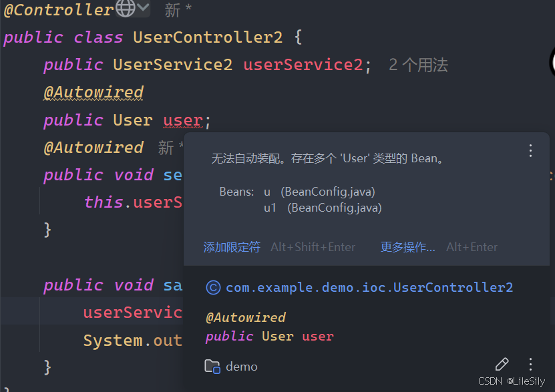Screen dimensions: 555x392
Task: Click the pencil edit icon in the documentation popup
Action: (502, 364)
